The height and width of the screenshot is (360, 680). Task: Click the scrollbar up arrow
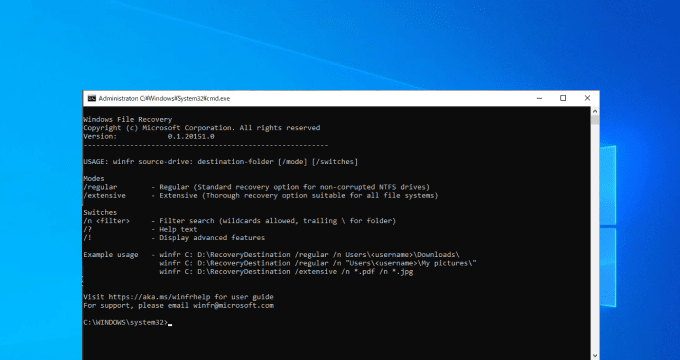(595, 111)
